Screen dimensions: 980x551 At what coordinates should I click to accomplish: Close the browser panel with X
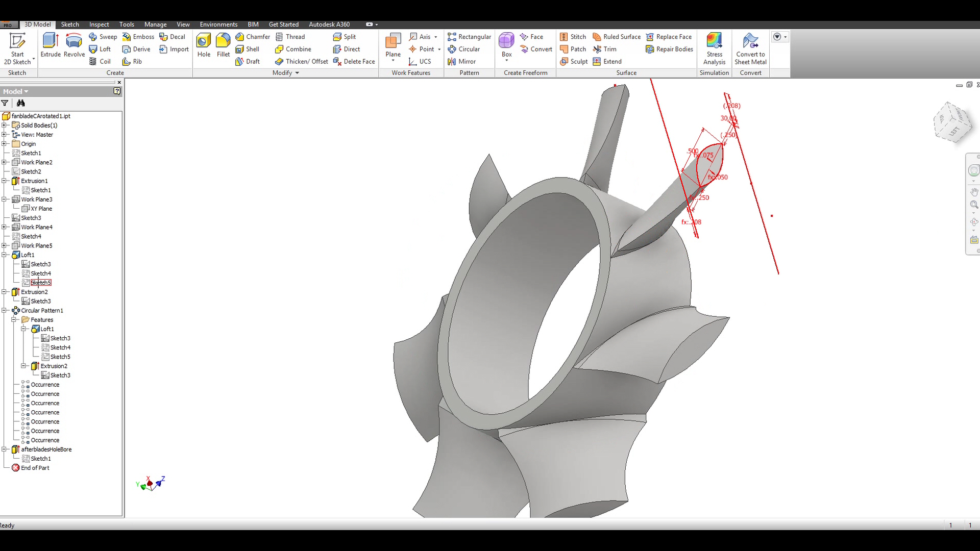[119, 82]
